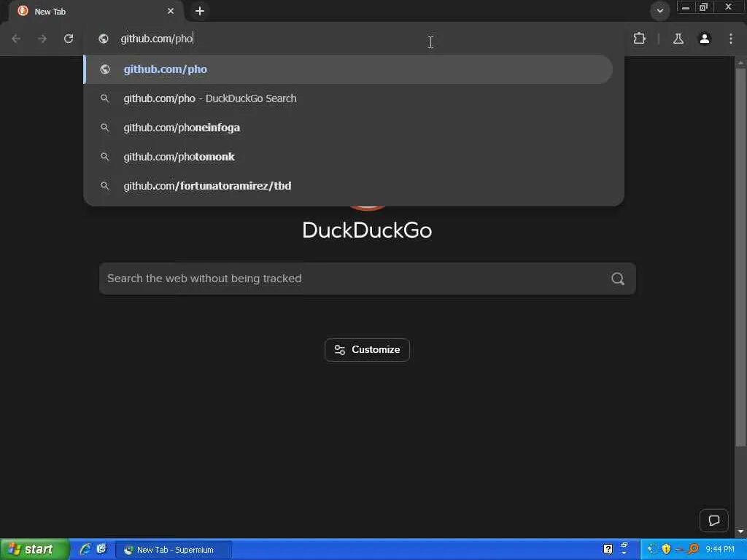
Task: Open a new tab with plus button
Action: click(200, 11)
